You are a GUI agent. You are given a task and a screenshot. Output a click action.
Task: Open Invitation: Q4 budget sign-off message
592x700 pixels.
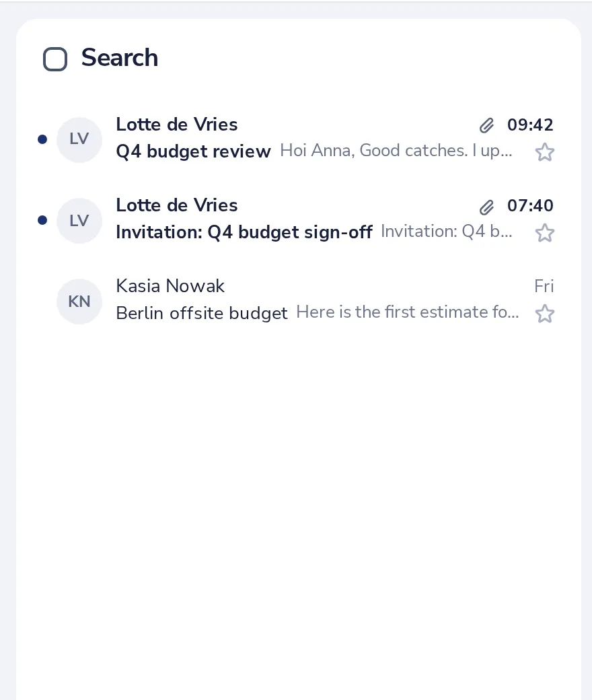244,232
